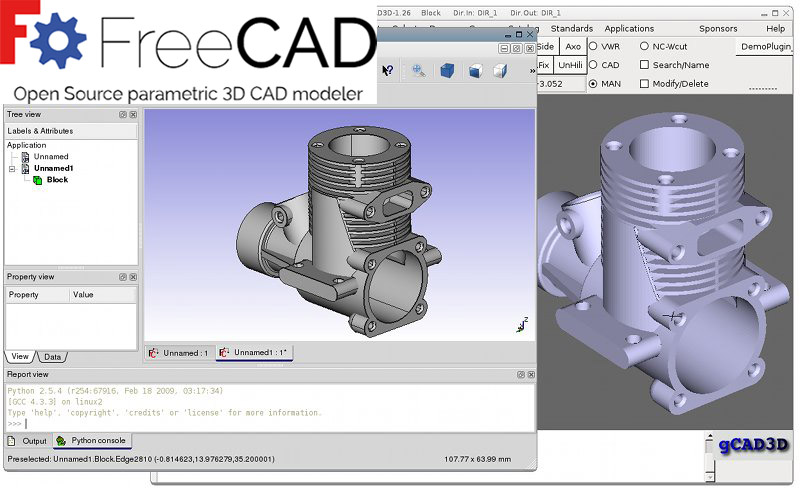Switch to the View tab in Property view
The width and height of the screenshot is (800, 488).
pos(20,356)
